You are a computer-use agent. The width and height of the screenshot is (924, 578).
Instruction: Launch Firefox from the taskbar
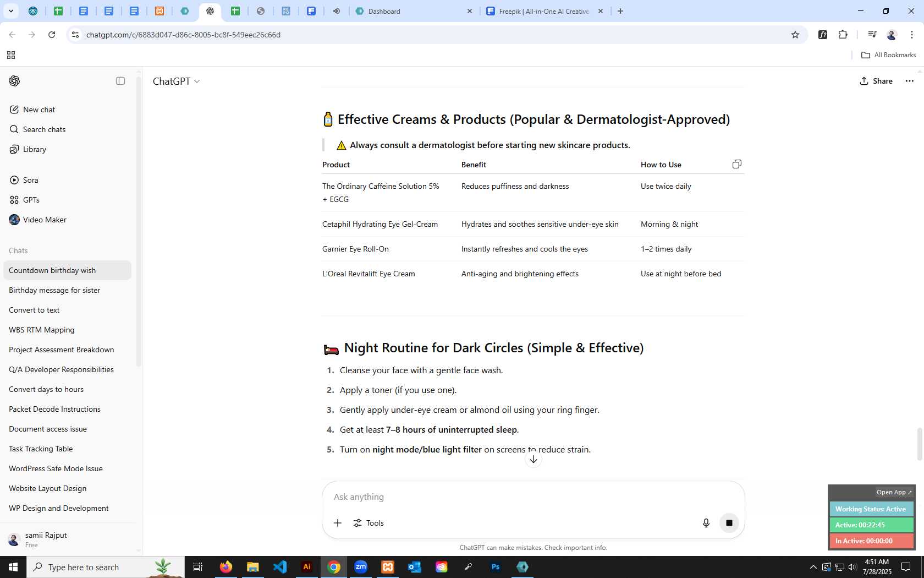pyautogui.click(x=226, y=567)
